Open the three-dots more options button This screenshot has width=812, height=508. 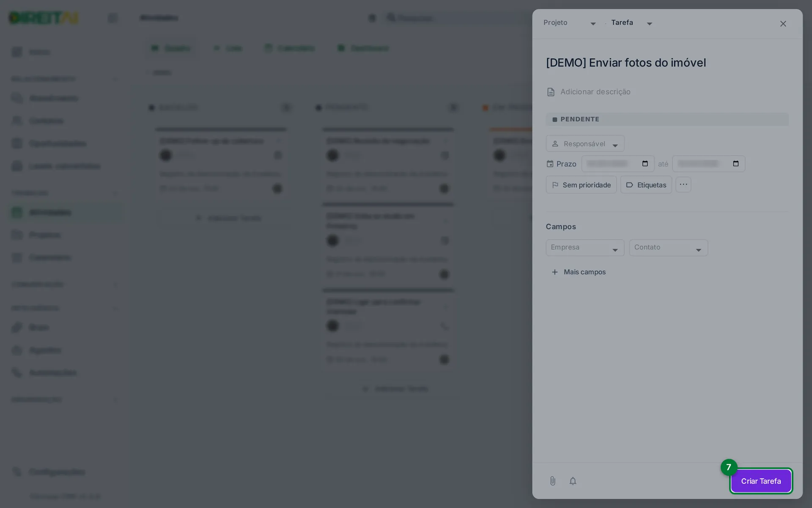[x=683, y=185]
